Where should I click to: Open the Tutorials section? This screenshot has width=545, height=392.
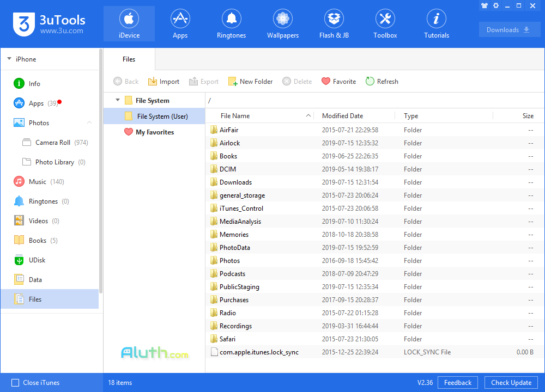point(436,23)
